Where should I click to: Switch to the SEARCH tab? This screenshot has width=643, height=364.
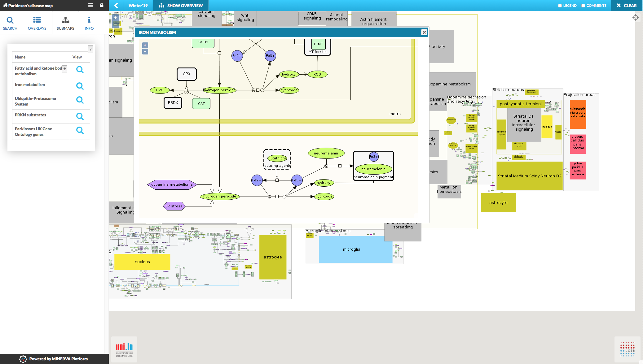click(x=10, y=23)
